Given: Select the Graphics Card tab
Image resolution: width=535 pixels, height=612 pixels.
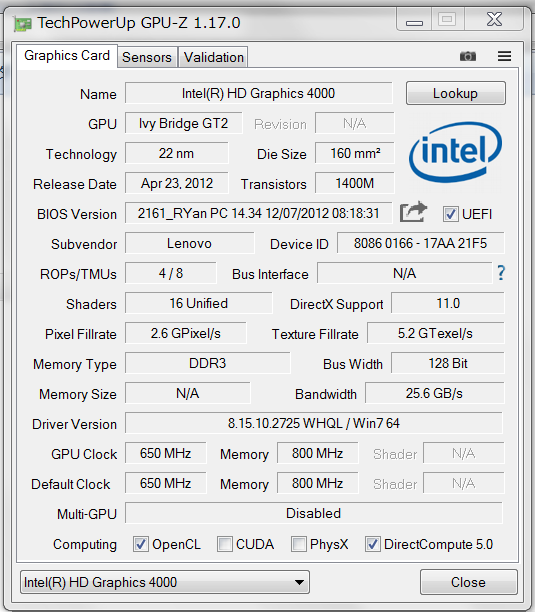Looking at the screenshot, I should pos(67,56).
